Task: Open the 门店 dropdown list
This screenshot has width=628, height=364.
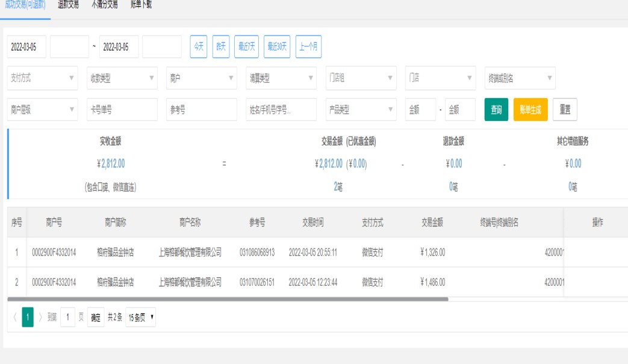Action: (x=440, y=78)
